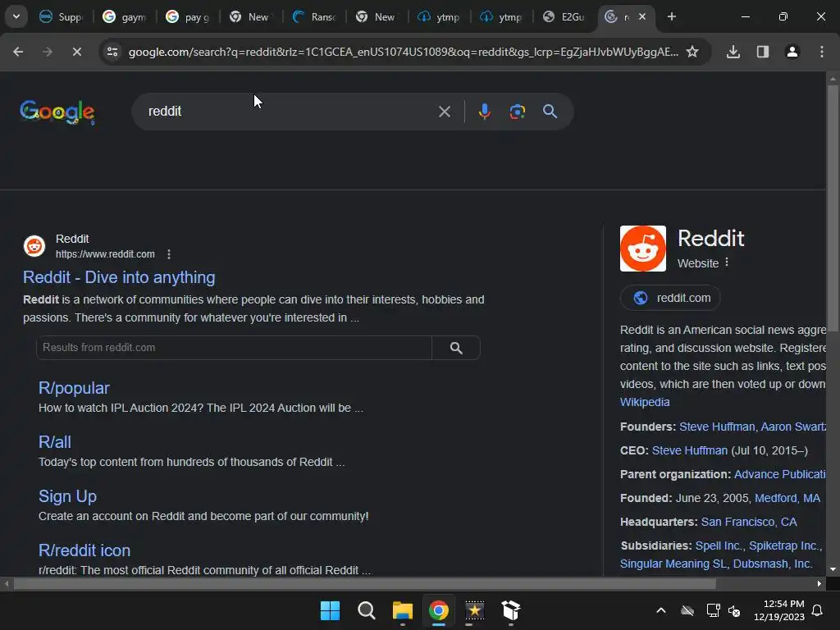Open File Explorer from taskbar

coord(402,610)
